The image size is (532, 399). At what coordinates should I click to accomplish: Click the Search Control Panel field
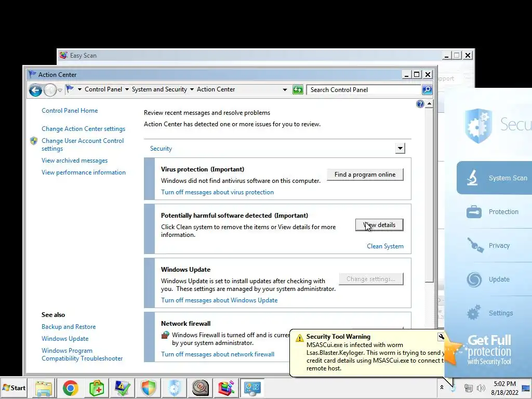(x=364, y=89)
